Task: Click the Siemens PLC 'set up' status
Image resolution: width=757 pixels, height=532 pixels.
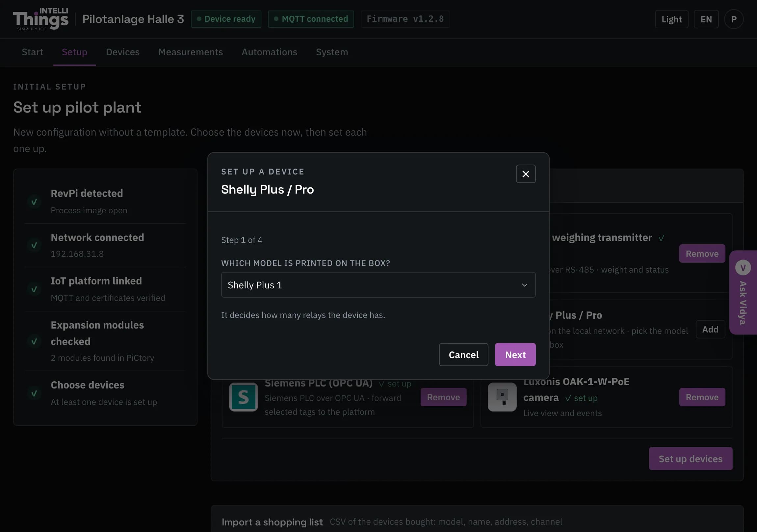Action: tap(395, 384)
